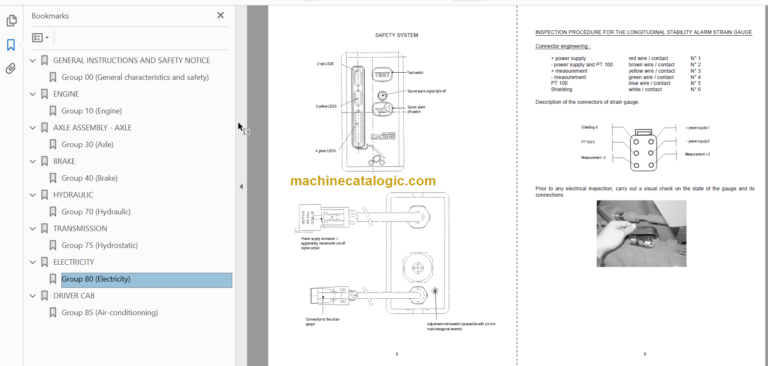
Task: Click bookmark icon beside Group 70 (Hydraulic)
Action: point(53,212)
